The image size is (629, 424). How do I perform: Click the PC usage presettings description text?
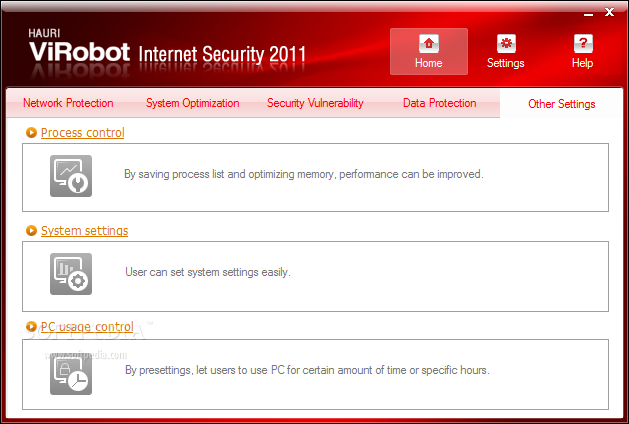coord(307,370)
